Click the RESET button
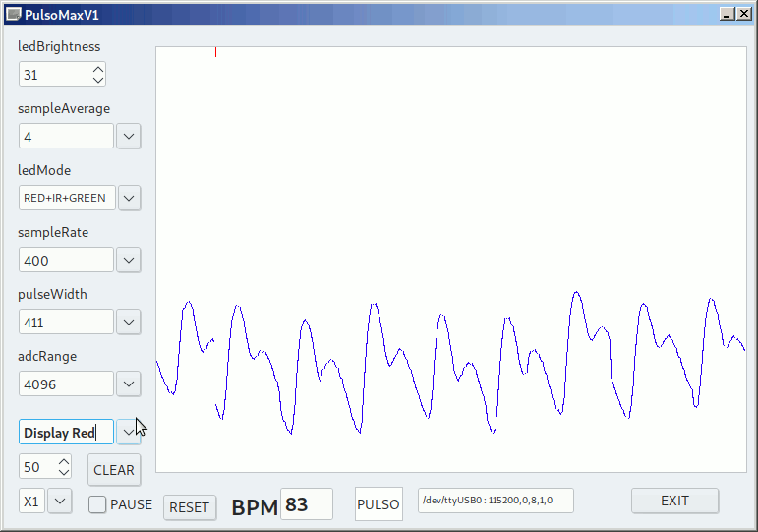 click(x=190, y=507)
